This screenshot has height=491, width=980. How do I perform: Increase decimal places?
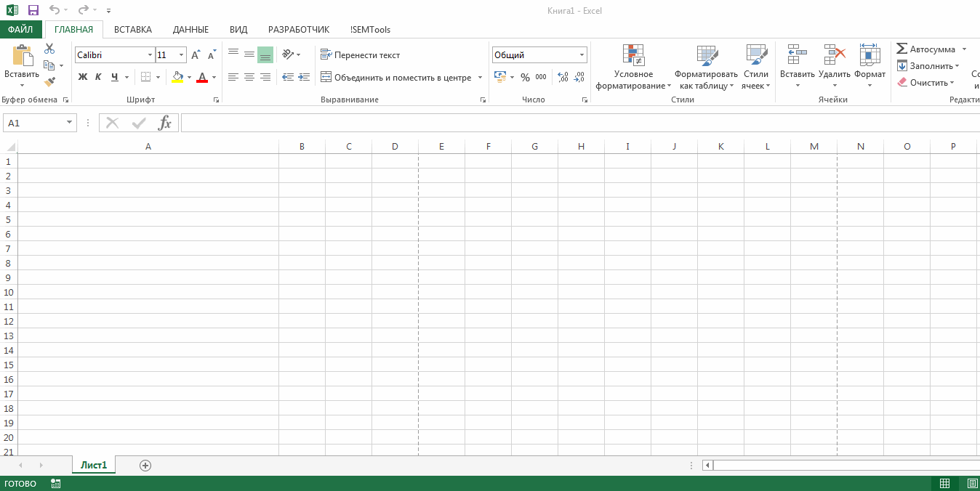(563, 77)
